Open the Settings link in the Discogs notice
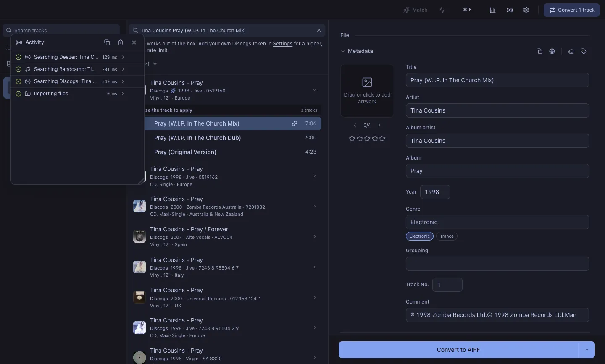 (x=282, y=44)
